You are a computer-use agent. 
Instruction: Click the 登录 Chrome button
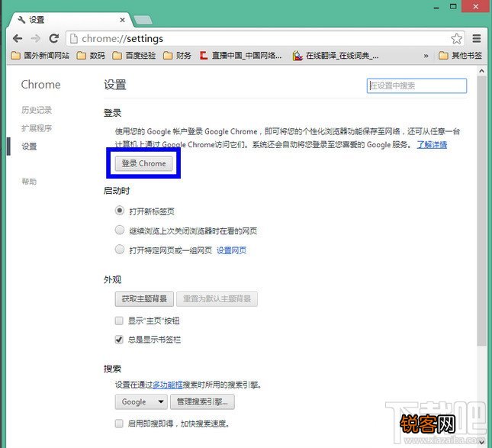click(x=143, y=163)
